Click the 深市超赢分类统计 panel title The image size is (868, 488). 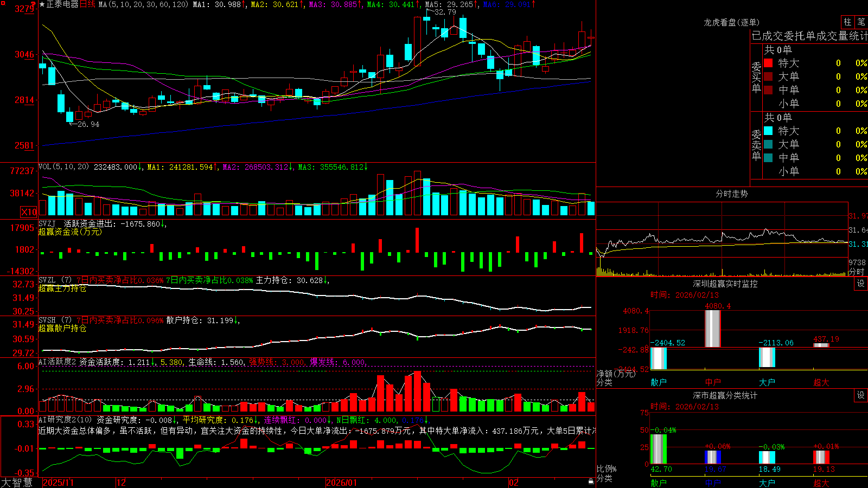[x=725, y=395]
